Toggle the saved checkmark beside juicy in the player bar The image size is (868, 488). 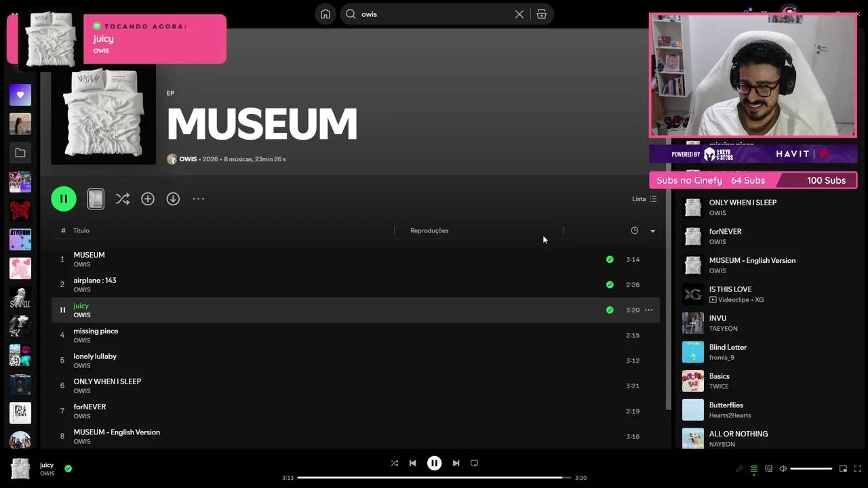pos(68,468)
